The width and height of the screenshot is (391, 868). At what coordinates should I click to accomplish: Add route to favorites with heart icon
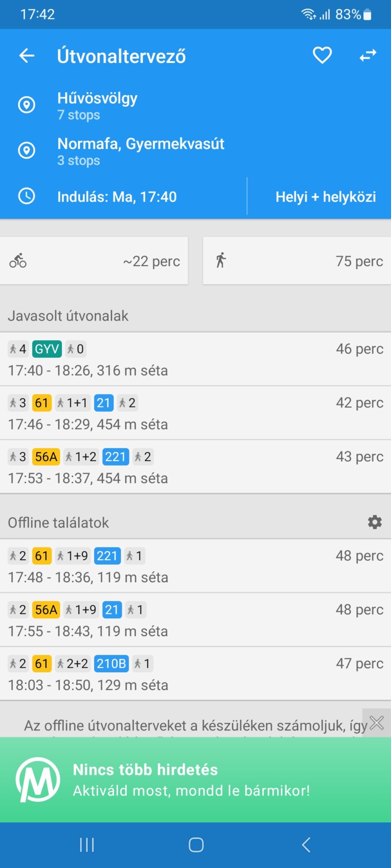[x=322, y=56]
